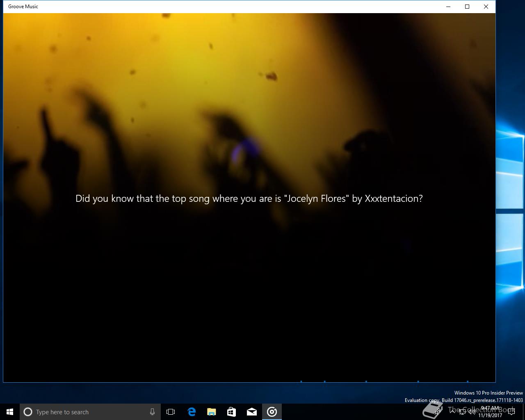Open the clock showing 9:47 AM

point(490,412)
